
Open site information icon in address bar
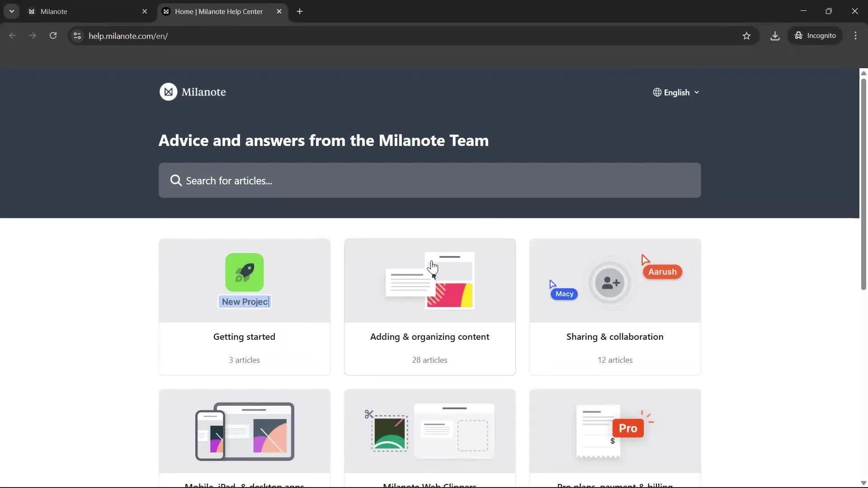click(77, 36)
